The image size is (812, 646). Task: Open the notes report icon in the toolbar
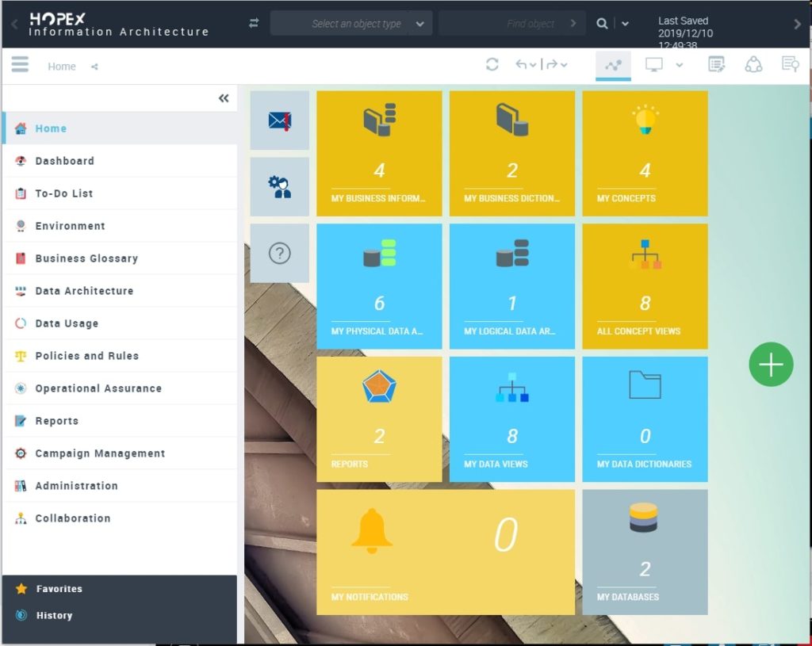click(716, 64)
